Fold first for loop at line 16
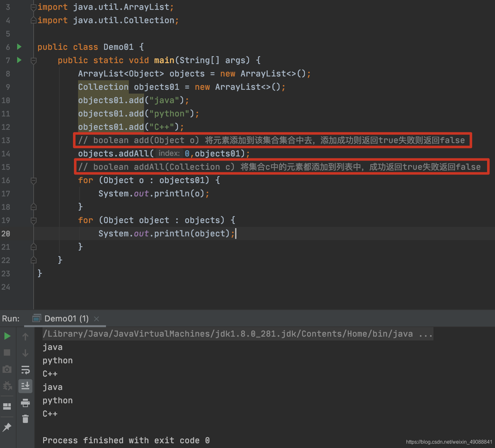 [33, 180]
